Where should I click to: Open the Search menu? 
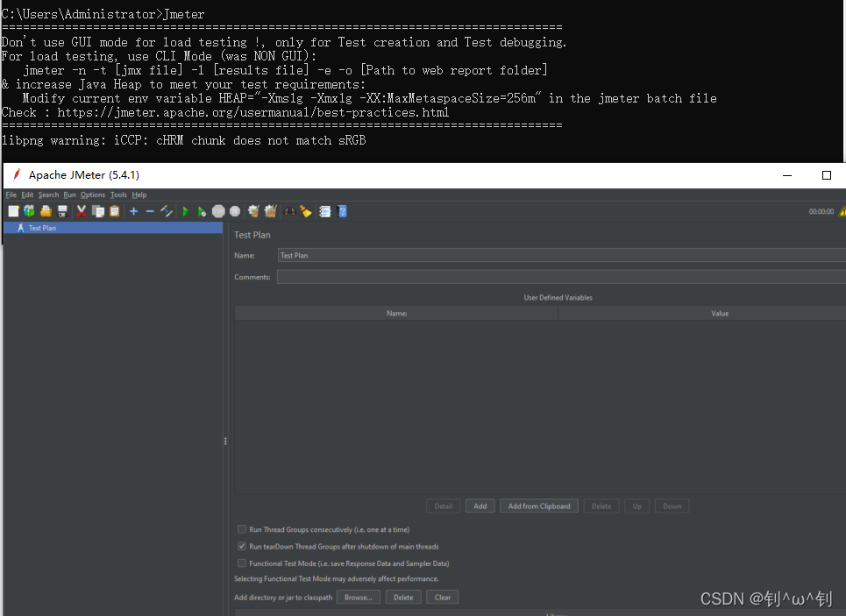(48, 195)
